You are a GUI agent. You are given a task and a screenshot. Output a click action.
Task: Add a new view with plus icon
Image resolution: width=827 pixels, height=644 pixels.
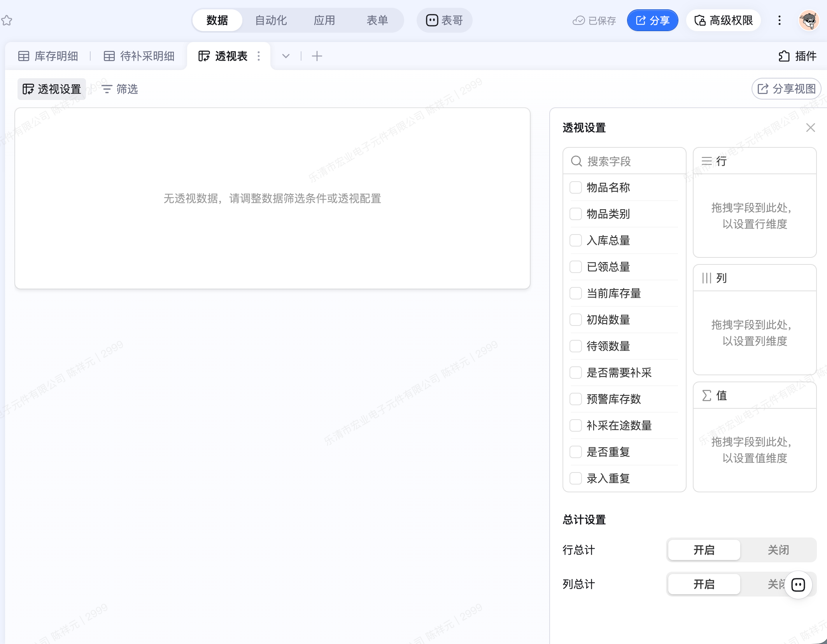click(317, 56)
